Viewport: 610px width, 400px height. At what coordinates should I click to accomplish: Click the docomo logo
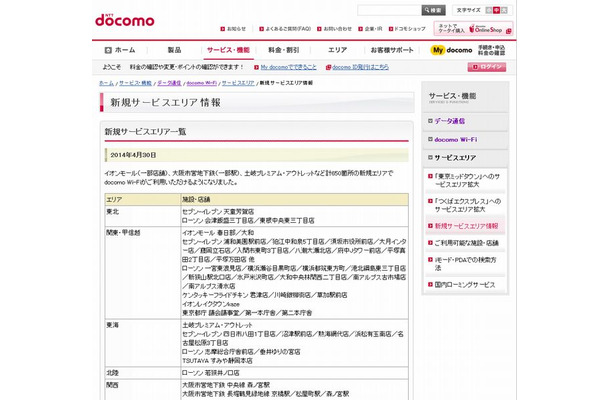point(124,20)
